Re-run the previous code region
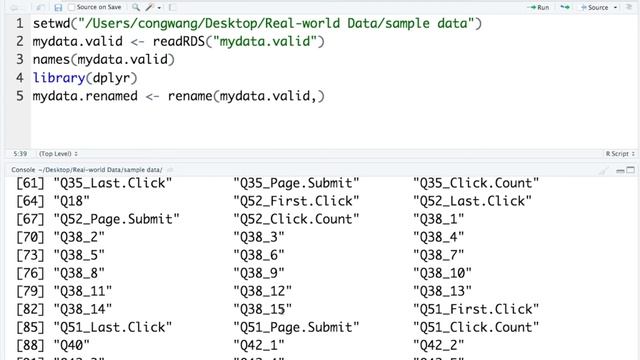This screenshot has height=360, width=640. click(565, 7)
